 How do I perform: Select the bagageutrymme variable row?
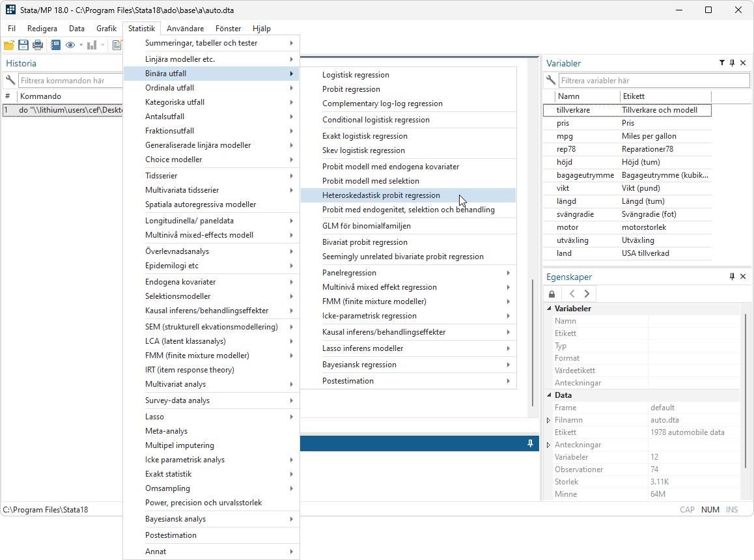coord(627,175)
